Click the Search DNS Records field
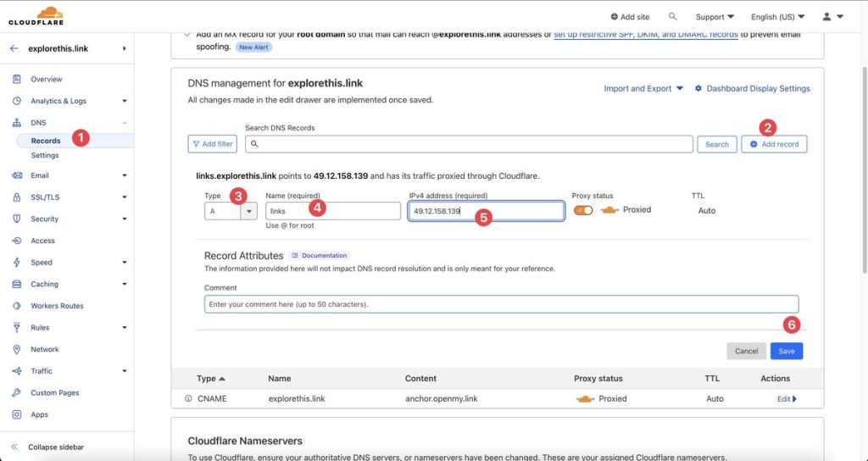The image size is (868, 461). pyautogui.click(x=469, y=144)
